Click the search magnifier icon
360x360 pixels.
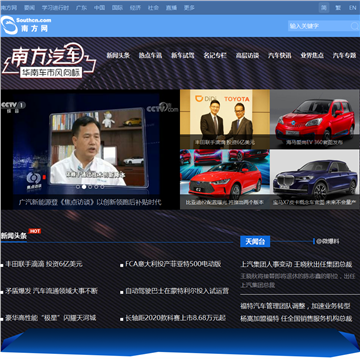[x=354, y=26]
